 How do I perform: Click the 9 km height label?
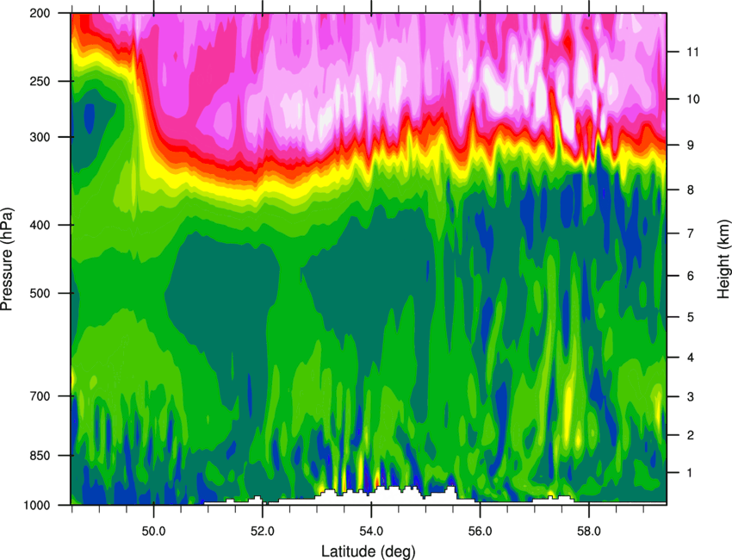point(691,145)
